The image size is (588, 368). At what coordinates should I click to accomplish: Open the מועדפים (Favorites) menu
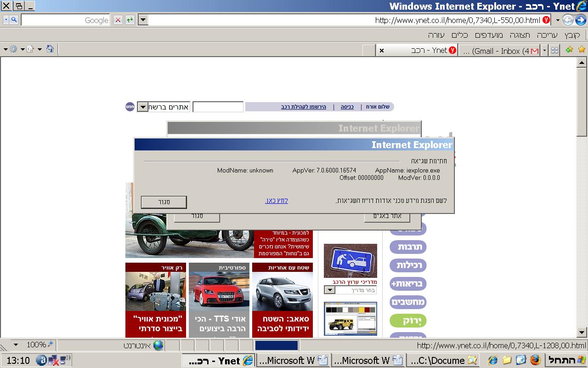[489, 35]
